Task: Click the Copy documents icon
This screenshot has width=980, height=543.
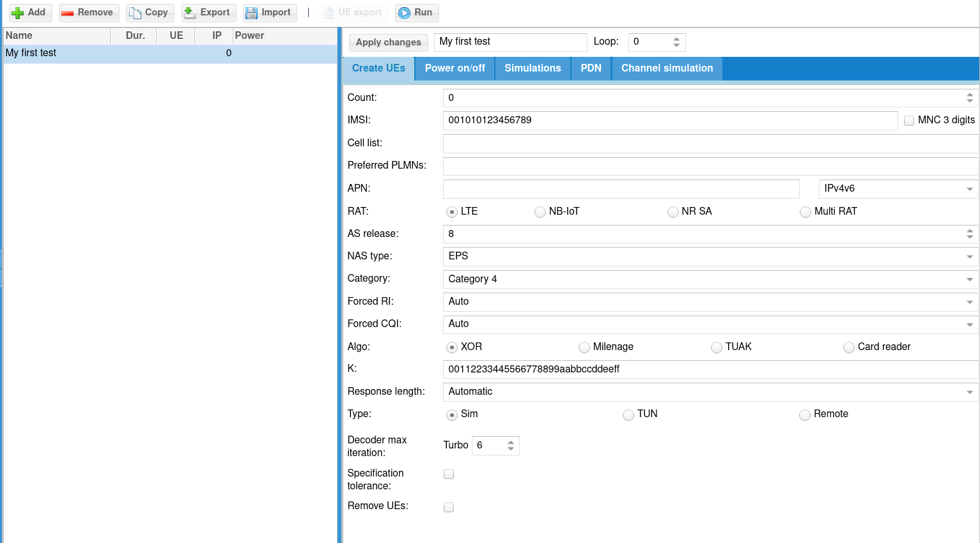Action: [135, 13]
